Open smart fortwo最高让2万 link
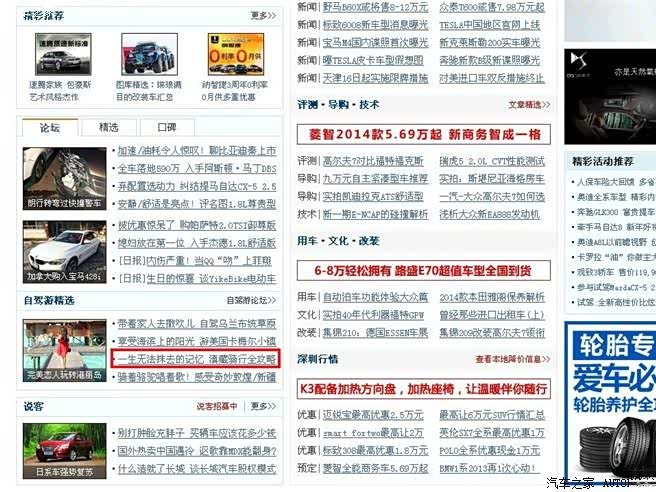Viewport: 656px width, 492px height. click(373, 433)
